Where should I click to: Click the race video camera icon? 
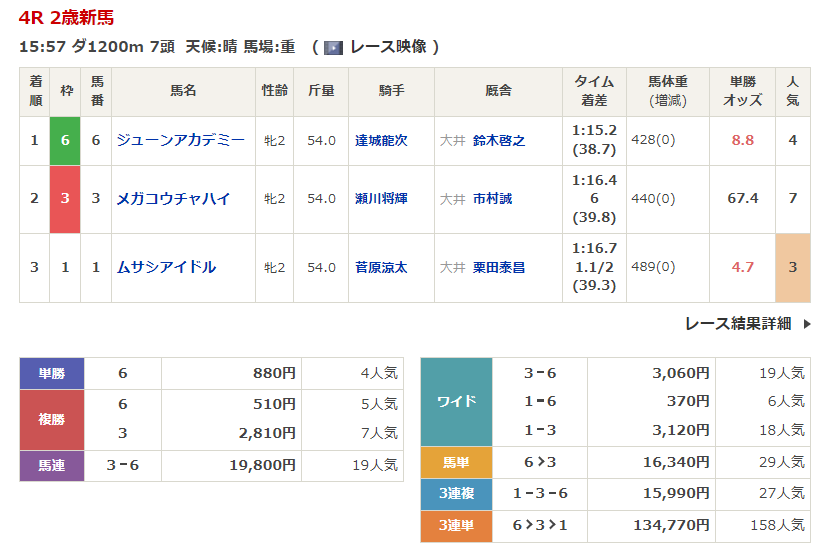333,47
